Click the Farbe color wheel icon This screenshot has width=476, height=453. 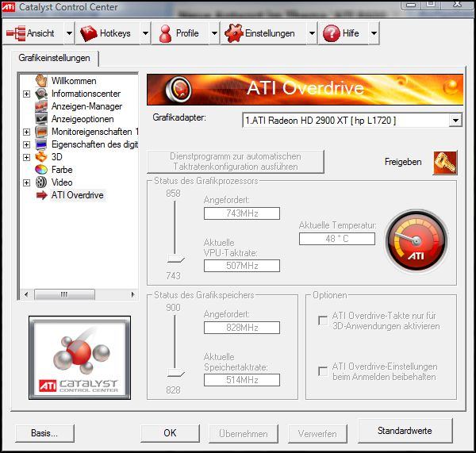click(x=41, y=170)
